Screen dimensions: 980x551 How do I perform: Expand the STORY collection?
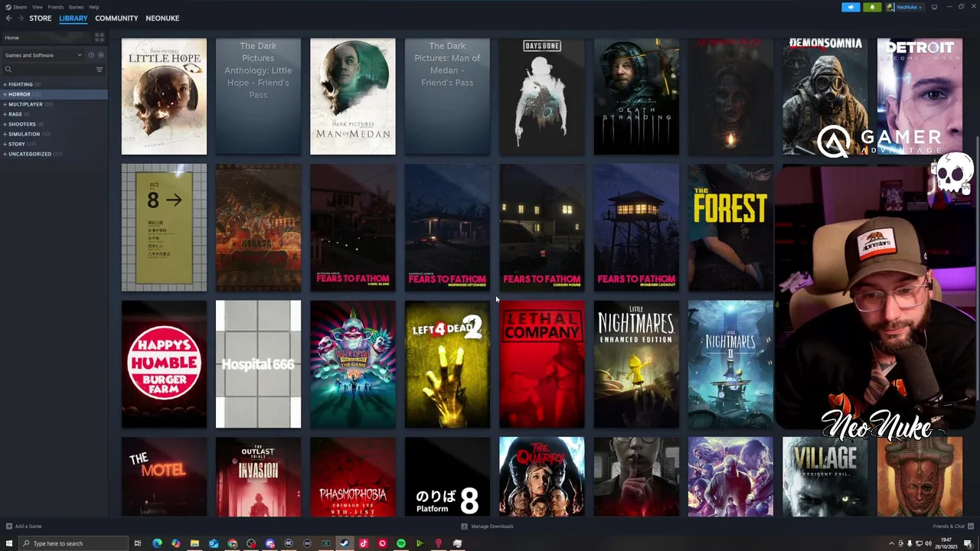pos(5,144)
